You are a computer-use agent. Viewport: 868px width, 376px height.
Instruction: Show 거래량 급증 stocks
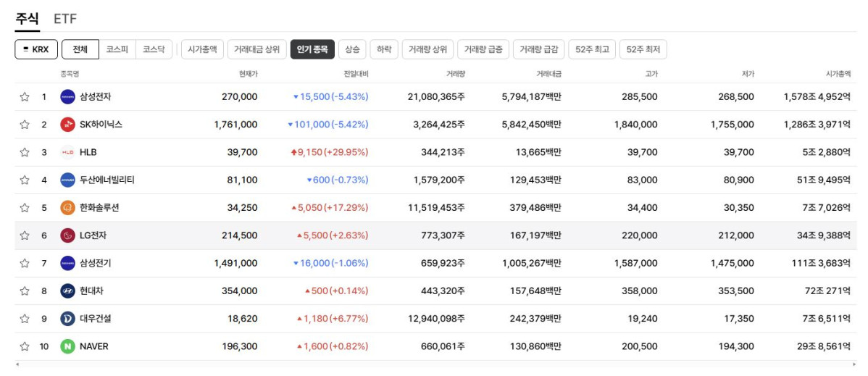483,49
